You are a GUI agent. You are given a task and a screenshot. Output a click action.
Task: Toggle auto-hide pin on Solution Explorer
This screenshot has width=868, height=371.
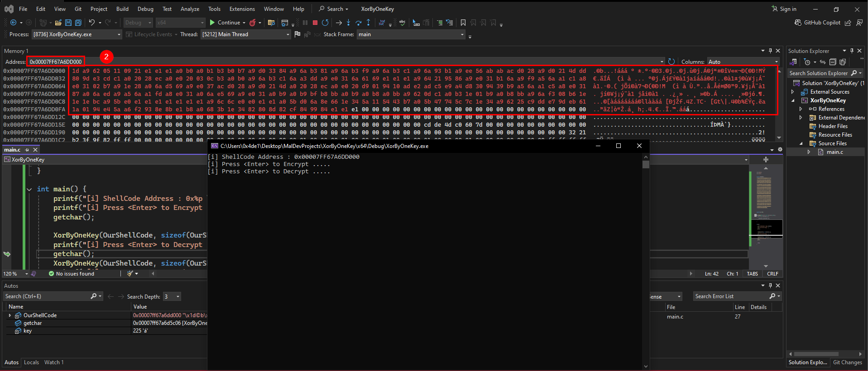point(852,51)
